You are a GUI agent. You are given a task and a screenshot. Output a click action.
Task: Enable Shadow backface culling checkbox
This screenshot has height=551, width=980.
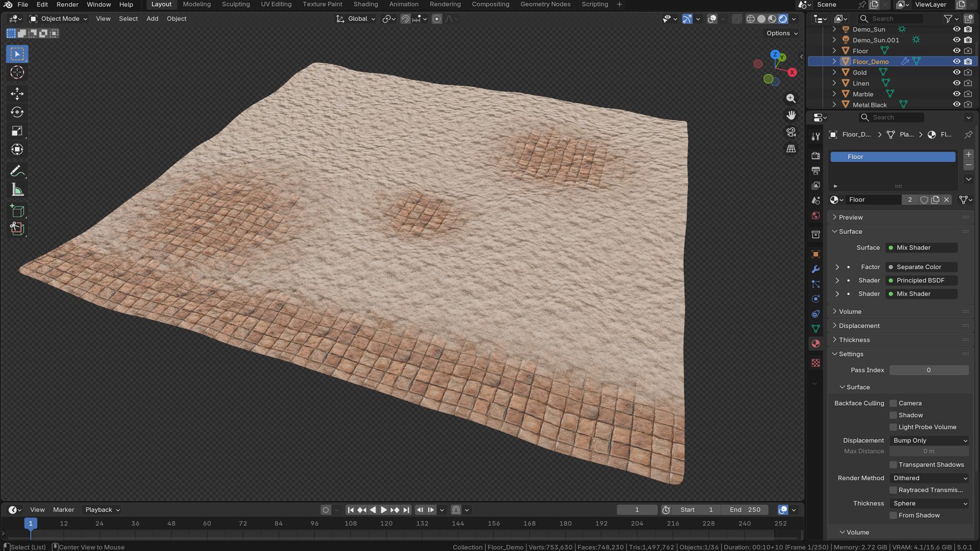(893, 415)
